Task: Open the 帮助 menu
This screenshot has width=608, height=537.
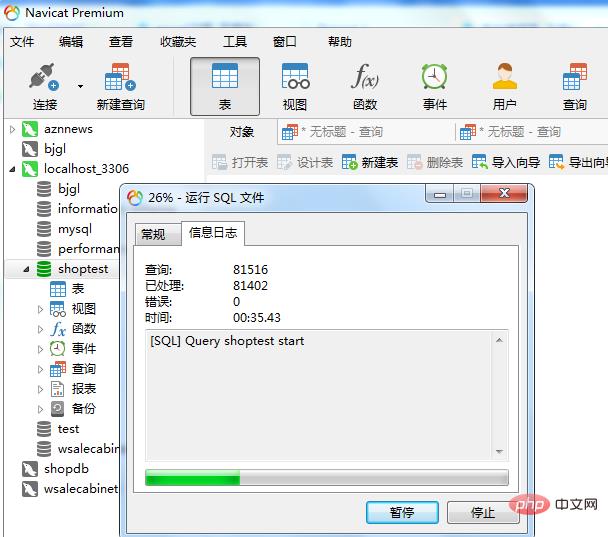Action: click(340, 41)
